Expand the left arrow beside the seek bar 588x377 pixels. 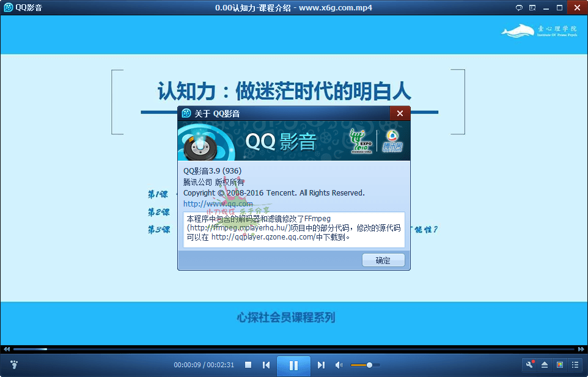(x=6, y=349)
